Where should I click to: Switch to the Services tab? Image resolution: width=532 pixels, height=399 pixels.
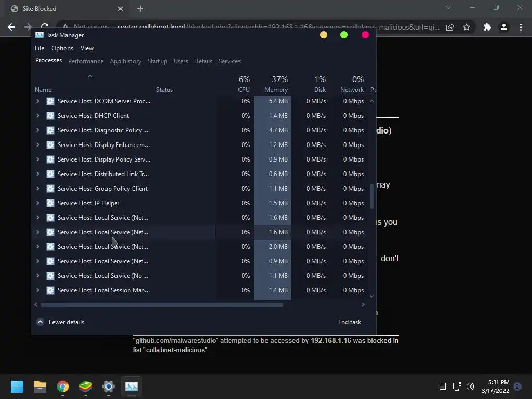click(229, 61)
